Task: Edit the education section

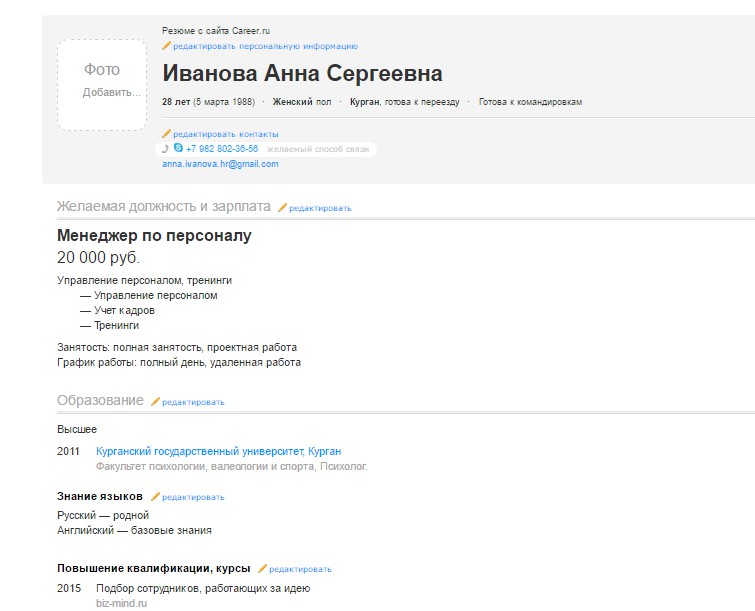Action: (x=193, y=402)
